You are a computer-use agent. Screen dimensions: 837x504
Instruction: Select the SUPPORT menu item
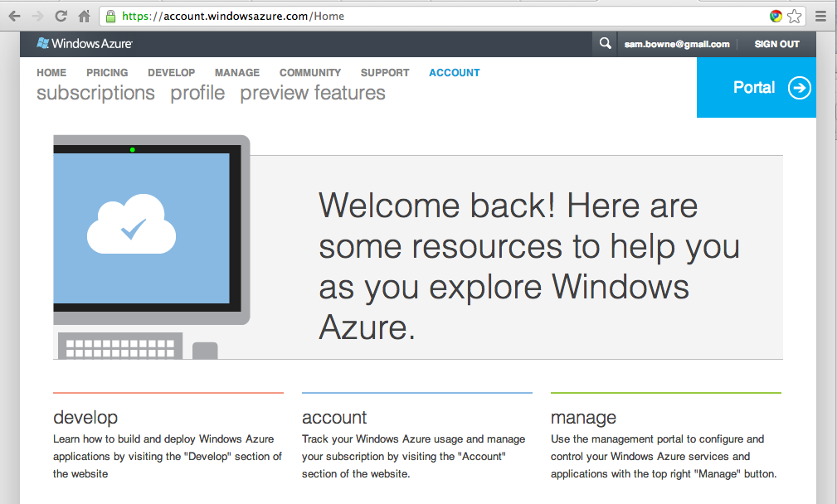click(385, 73)
